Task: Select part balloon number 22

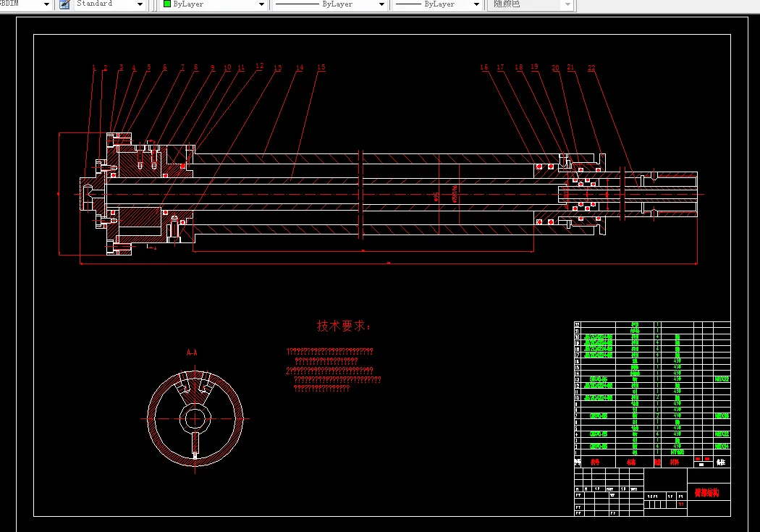Action: [591, 68]
